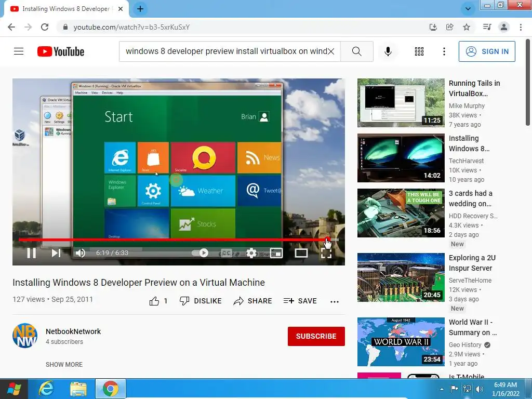Open system volume tray icon
The width and height of the screenshot is (532, 399).
click(x=479, y=389)
